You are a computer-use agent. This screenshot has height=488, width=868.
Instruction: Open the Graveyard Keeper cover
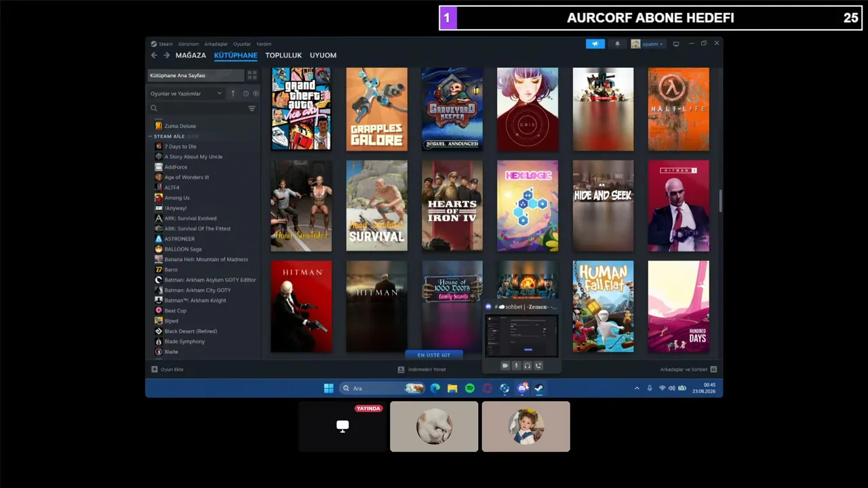(452, 108)
